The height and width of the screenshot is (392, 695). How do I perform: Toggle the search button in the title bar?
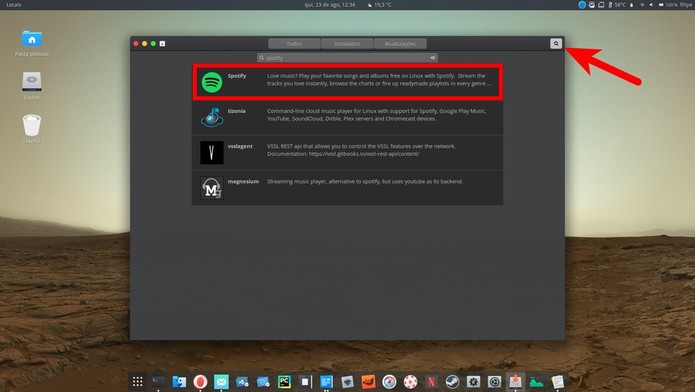tap(556, 43)
